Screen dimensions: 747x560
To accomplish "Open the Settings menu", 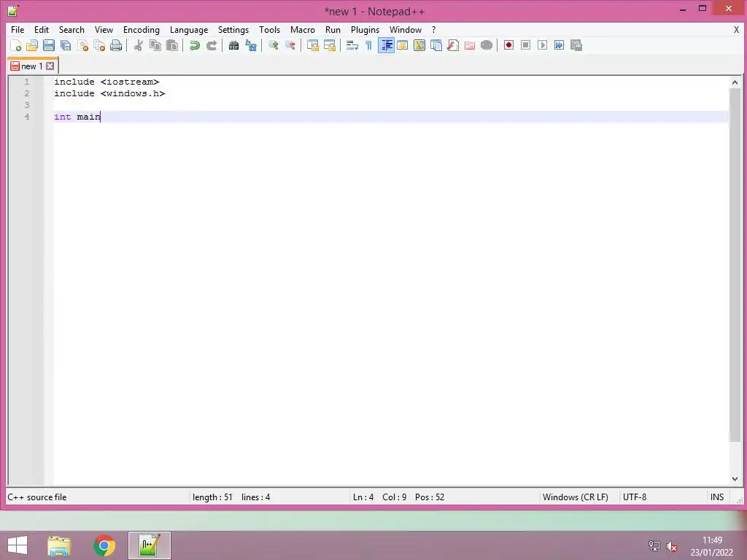I will click(233, 29).
